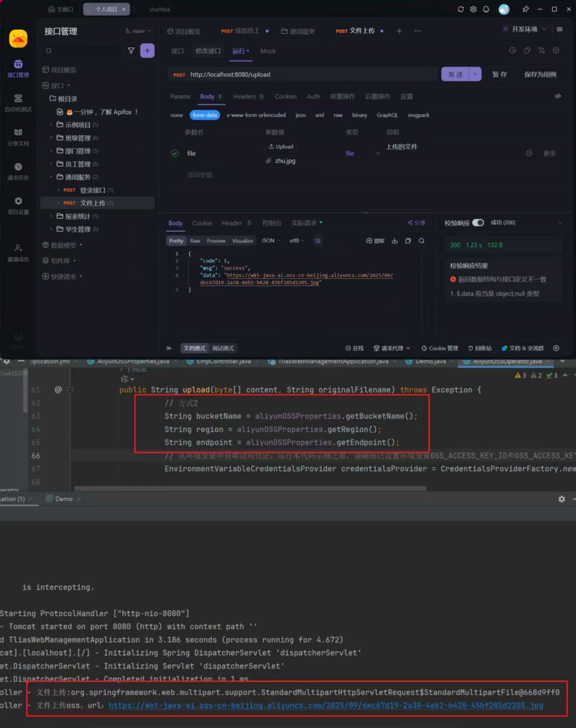This screenshot has height=728, width=576.
Task: Click the request URL input field
Action: click(x=311, y=74)
